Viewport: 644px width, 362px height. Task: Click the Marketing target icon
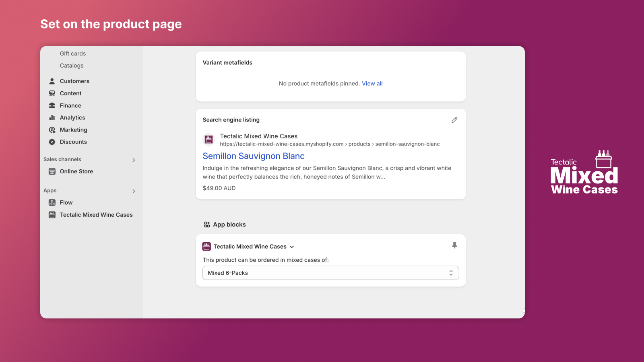52,130
